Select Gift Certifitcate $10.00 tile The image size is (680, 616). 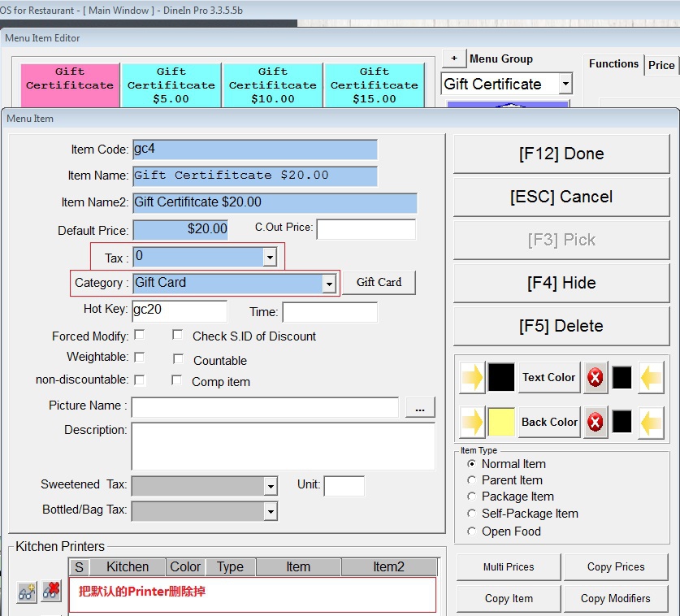point(273,85)
